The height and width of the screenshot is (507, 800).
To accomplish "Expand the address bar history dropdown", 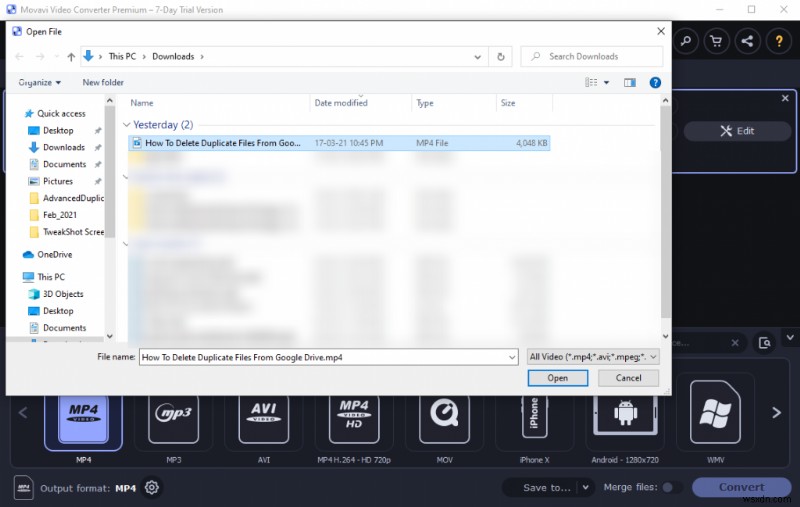I will pos(478,57).
